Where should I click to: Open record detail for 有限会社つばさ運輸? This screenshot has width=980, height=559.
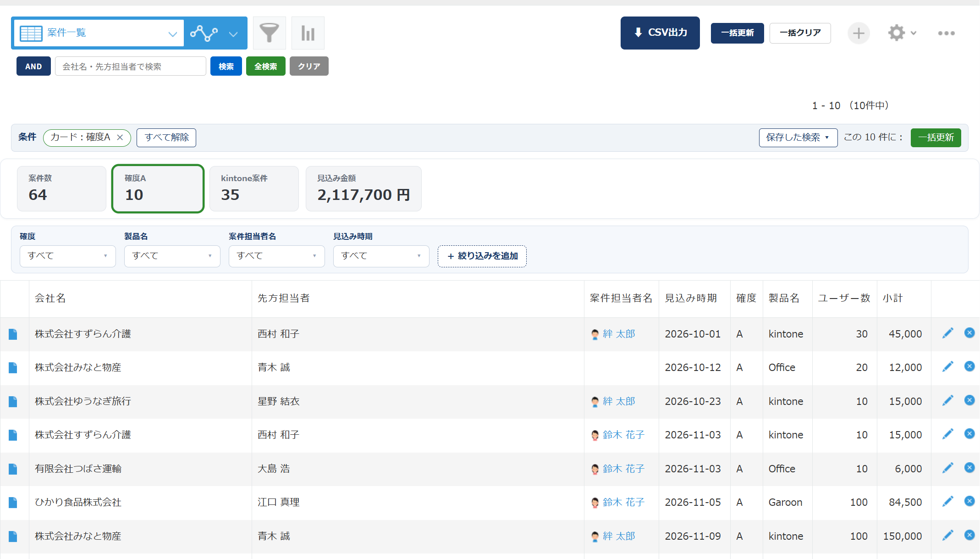click(13, 469)
